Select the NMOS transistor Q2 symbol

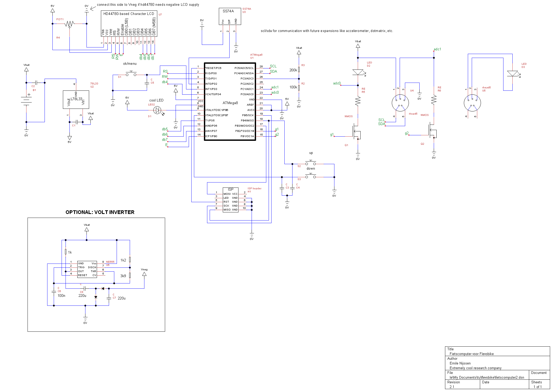[x=432, y=130]
